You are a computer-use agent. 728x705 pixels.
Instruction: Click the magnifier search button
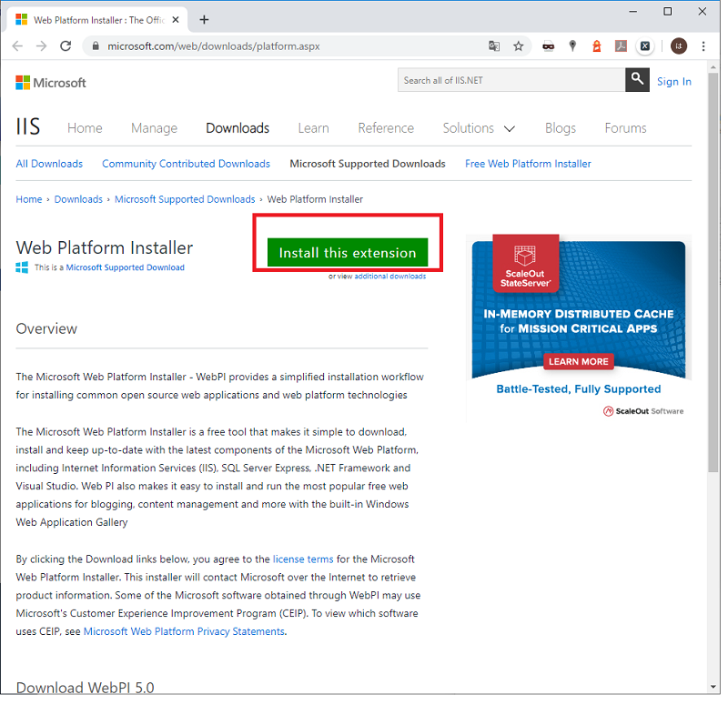click(637, 80)
